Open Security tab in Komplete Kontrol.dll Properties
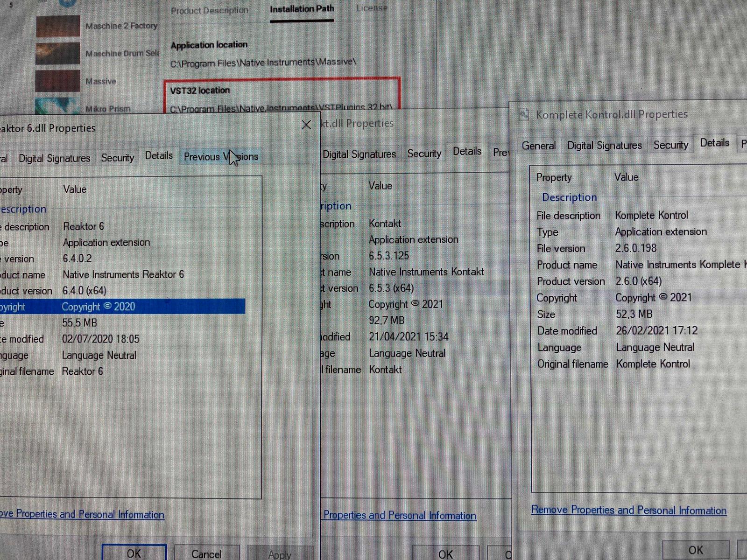This screenshot has height=560, width=747. [671, 145]
